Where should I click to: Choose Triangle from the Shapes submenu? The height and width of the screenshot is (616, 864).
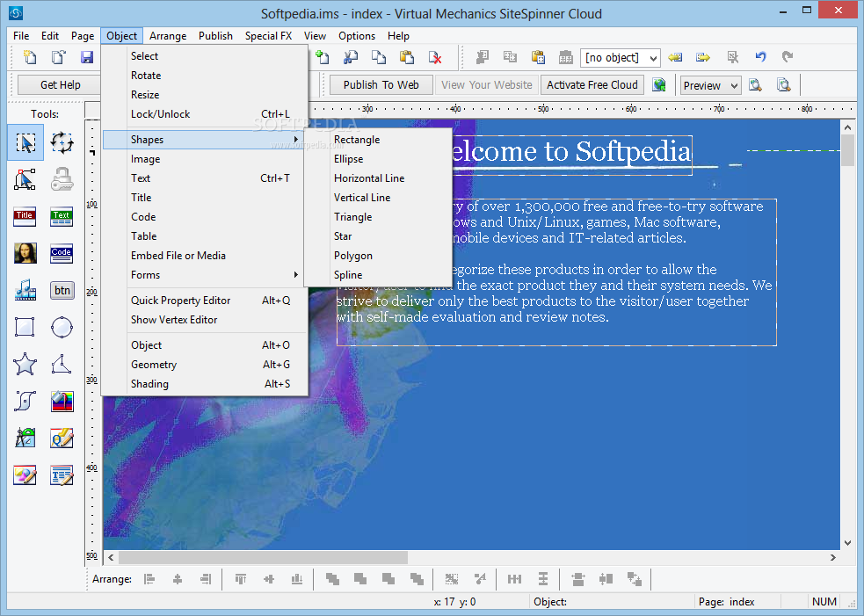(x=378, y=216)
